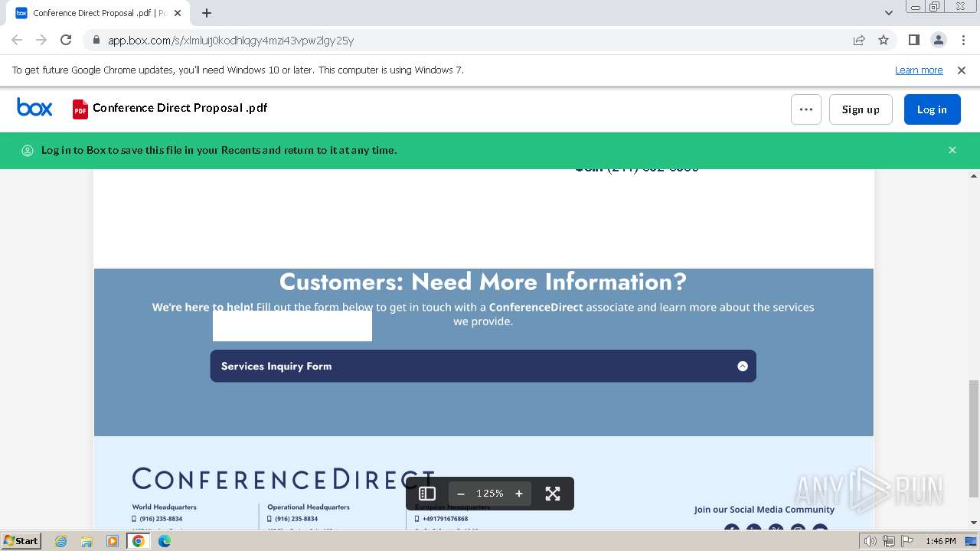The height and width of the screenshot is (551, 980).
Task: Click the ConferenceDirect logo text
Action: click(283, 479)
